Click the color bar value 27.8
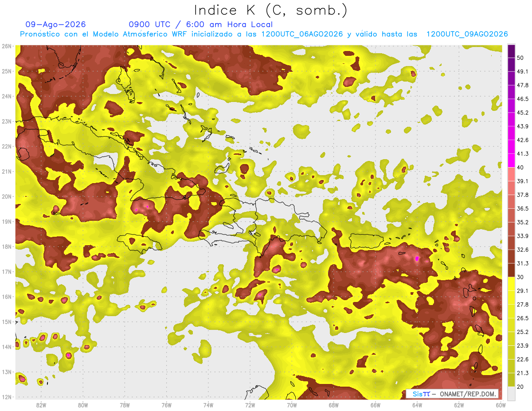 [x=523, y=305]
